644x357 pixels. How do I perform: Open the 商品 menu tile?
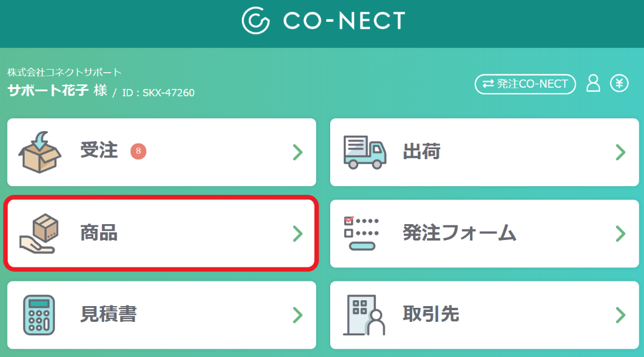click(x=161, y=233)
